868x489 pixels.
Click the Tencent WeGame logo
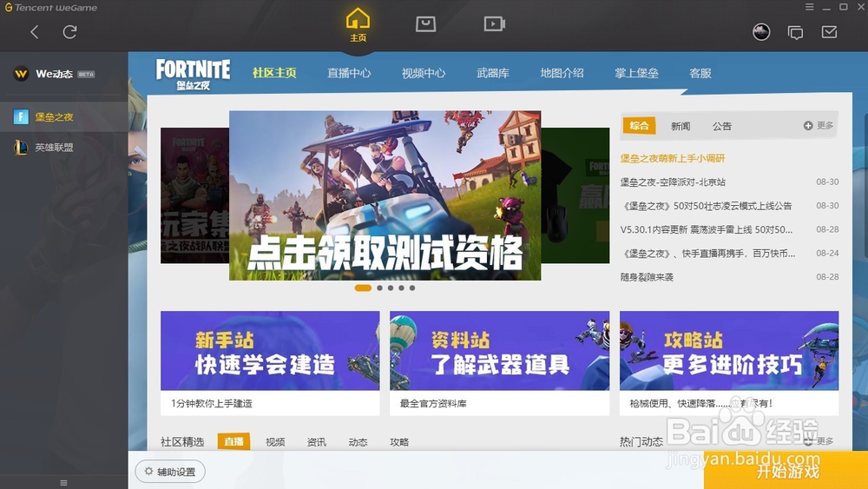(x=50, y=7)
